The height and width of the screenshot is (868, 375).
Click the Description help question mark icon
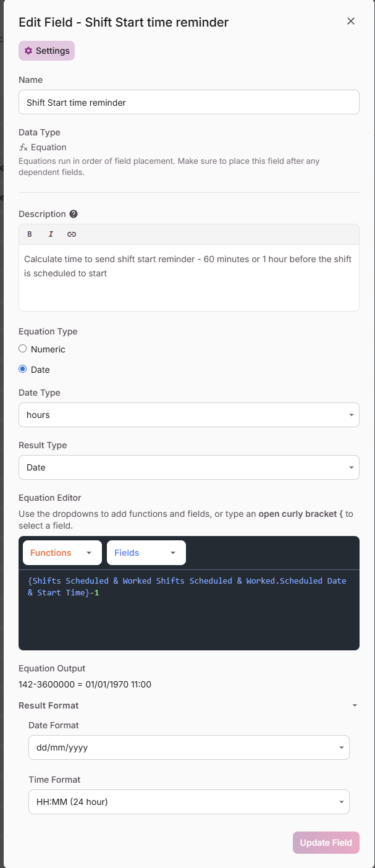[74, 214]
